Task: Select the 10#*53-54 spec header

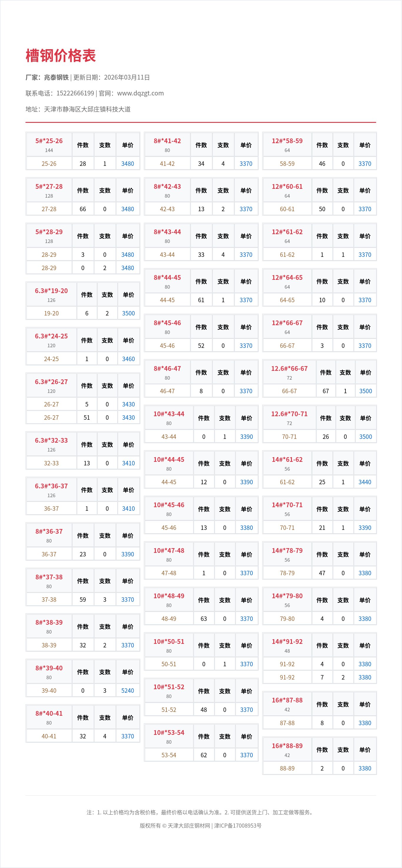Action: pyautogui.click(x=169, y=733)
